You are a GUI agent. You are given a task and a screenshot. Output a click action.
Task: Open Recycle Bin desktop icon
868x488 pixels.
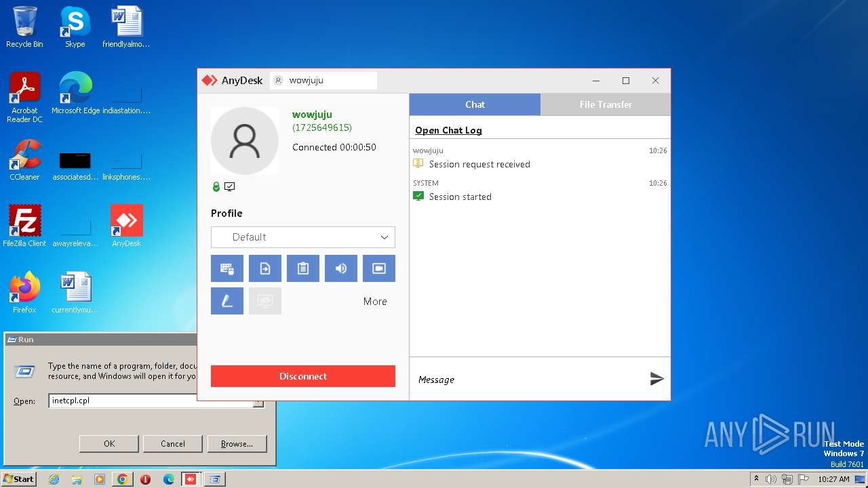coord(24,27)
